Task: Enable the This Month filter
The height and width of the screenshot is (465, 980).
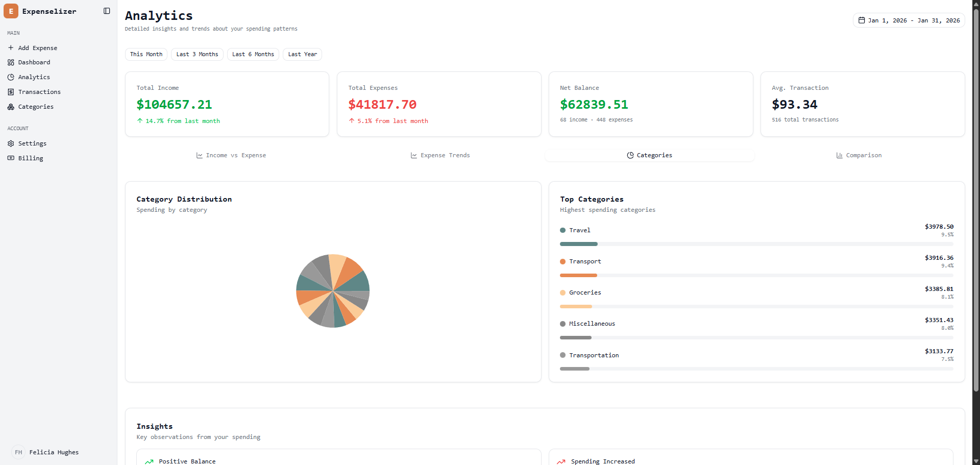Action: [146, 54]
